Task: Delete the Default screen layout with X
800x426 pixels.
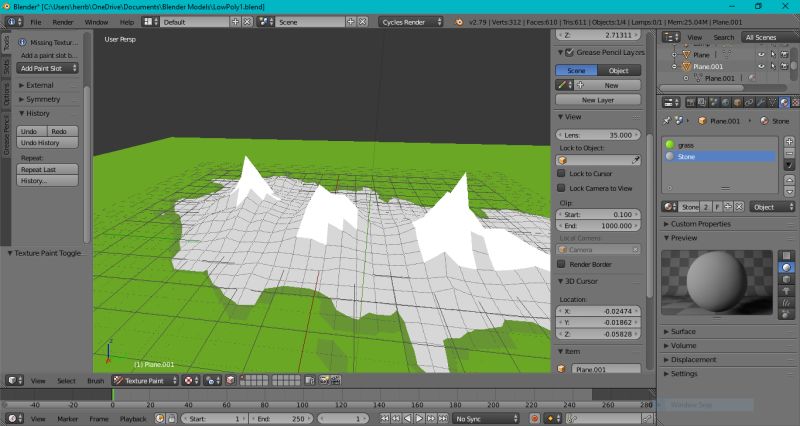Action: tap(247, 22)
